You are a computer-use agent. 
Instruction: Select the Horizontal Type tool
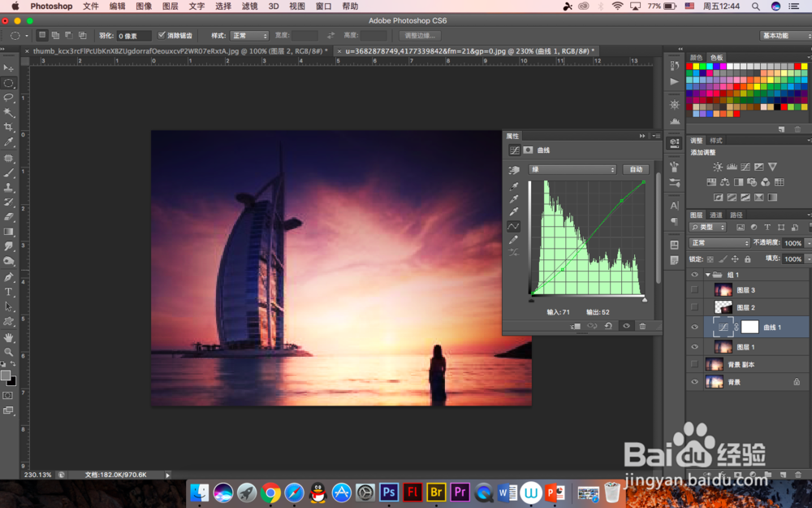[x=9, y=292]
